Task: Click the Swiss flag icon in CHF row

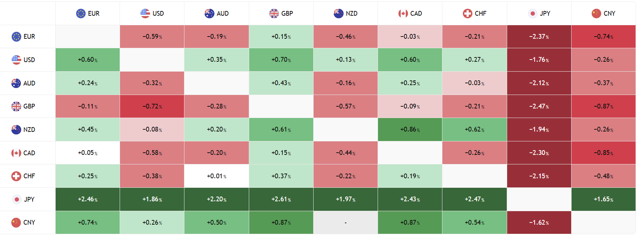Action: 16,176
